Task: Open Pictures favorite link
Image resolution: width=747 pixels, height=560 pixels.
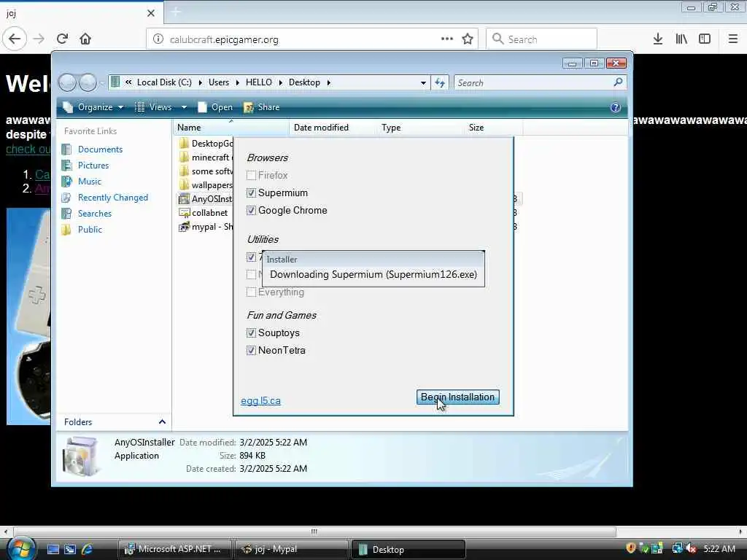Action: pos(93,166)
